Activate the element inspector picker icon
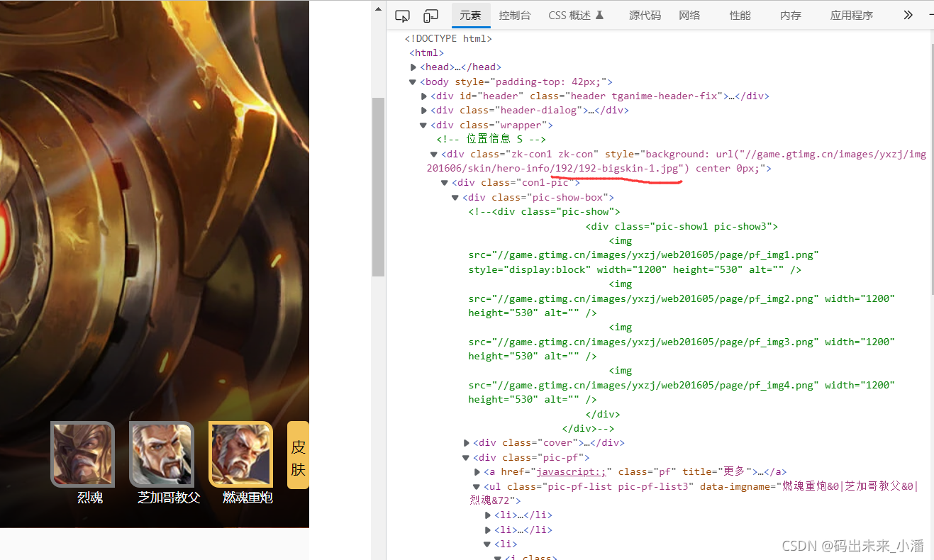This screenshot has width=934, height=560. (402, 15)
